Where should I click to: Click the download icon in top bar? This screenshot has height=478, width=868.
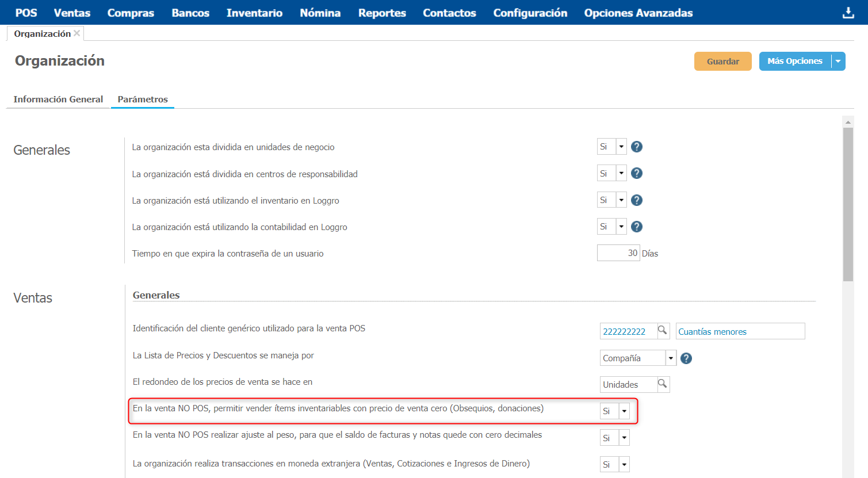click(x=848, y=13)
